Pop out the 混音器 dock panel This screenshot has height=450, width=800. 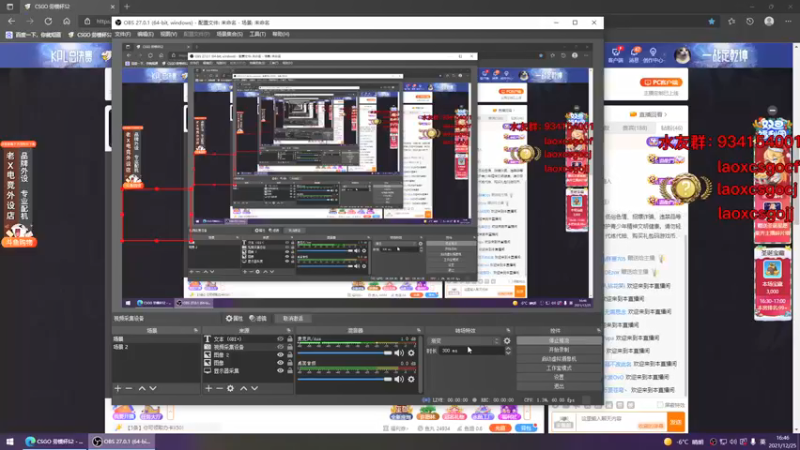419,331
